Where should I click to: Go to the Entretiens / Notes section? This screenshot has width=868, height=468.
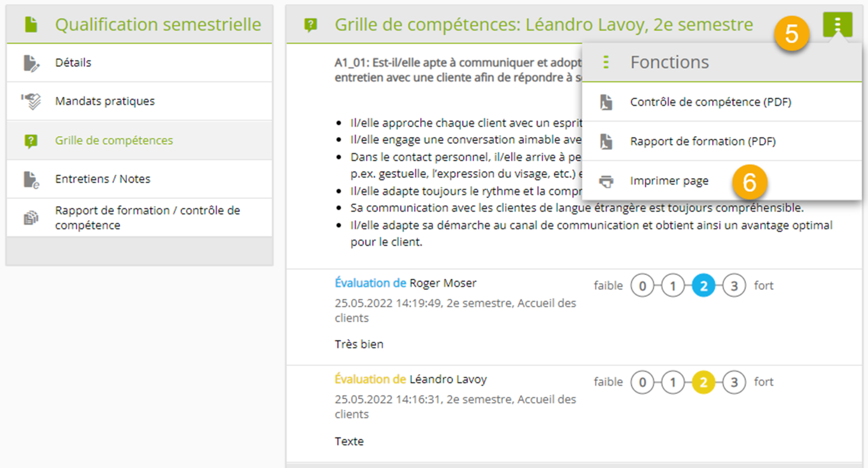(x=103, y=179)
